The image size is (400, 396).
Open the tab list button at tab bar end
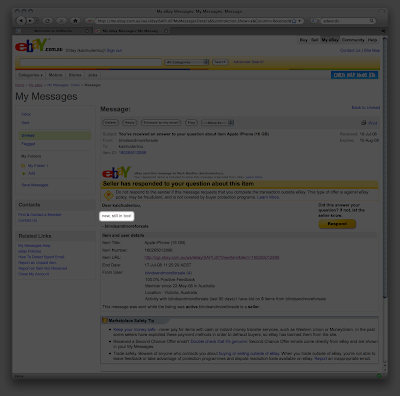383,31
